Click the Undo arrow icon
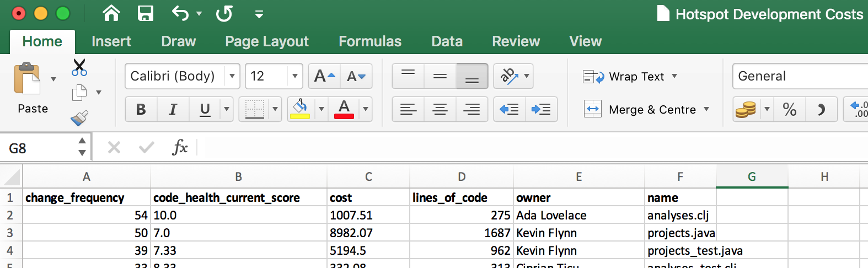The height and width of the screenshot is (268, 868). [180, 13]
